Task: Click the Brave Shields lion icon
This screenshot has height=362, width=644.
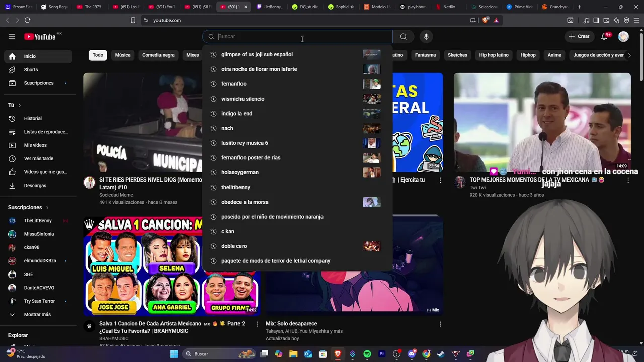Action: tap(485, 20)
